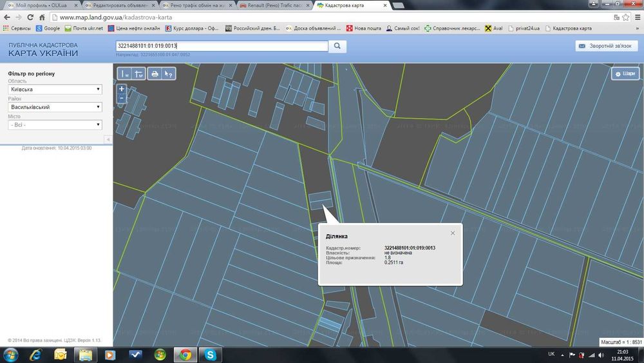Open the Chrome menu button
This screenshot has height=363, width=644.
(x=638, y=17)
